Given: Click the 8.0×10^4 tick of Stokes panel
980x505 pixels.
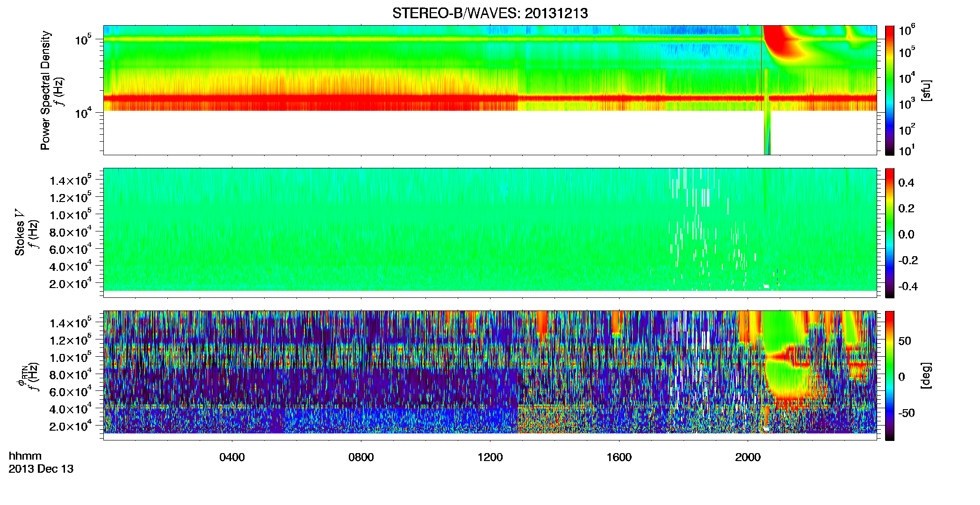Looking at the screenshot, I should (70, 232).
